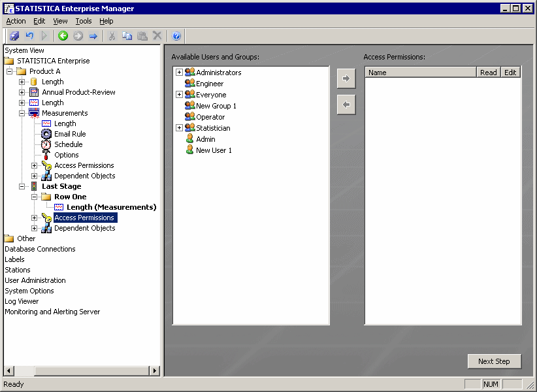Select New User 1 in available users
The width and height of the screenshot is (537, 392).
[214, 150]
